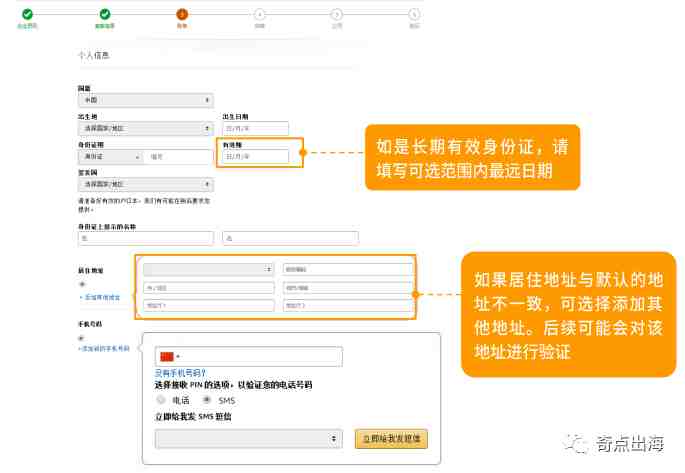
Task: Click the step four circle in progress bar
Action: pyautogui.click(x=259, y=14)
